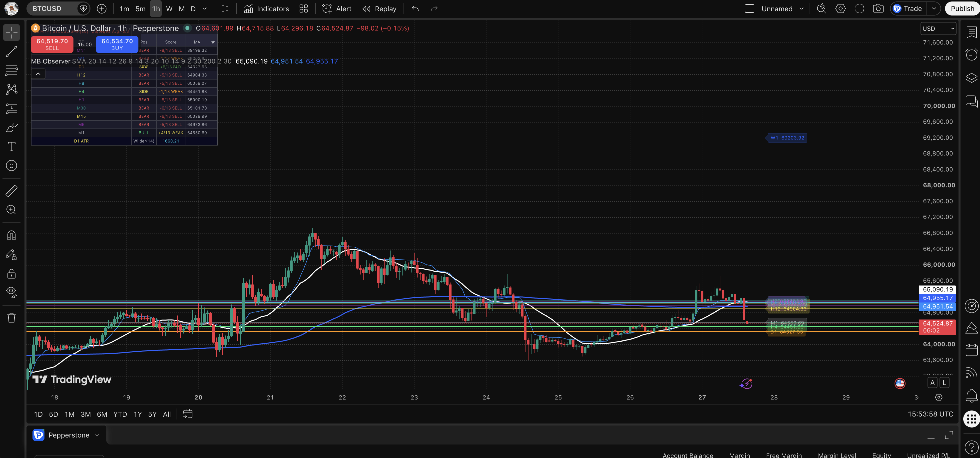Viewport: 980px width, 458px height.
Task: Publish the chart idea
Action: tap(963, 9)
